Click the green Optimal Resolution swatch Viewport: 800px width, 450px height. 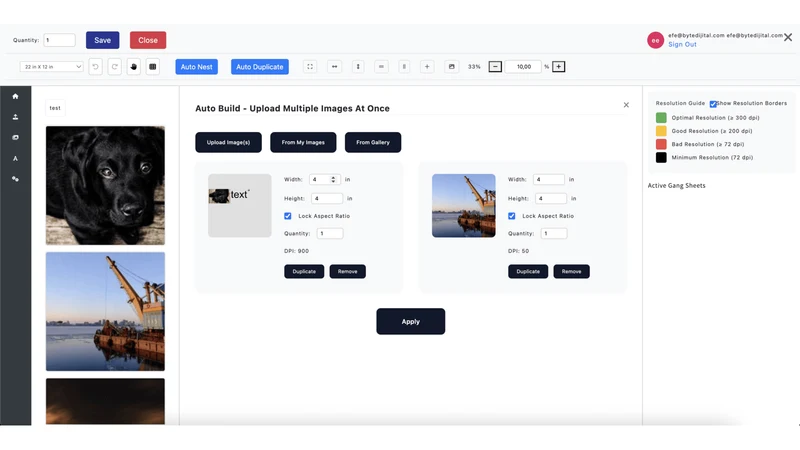[661, 118]
